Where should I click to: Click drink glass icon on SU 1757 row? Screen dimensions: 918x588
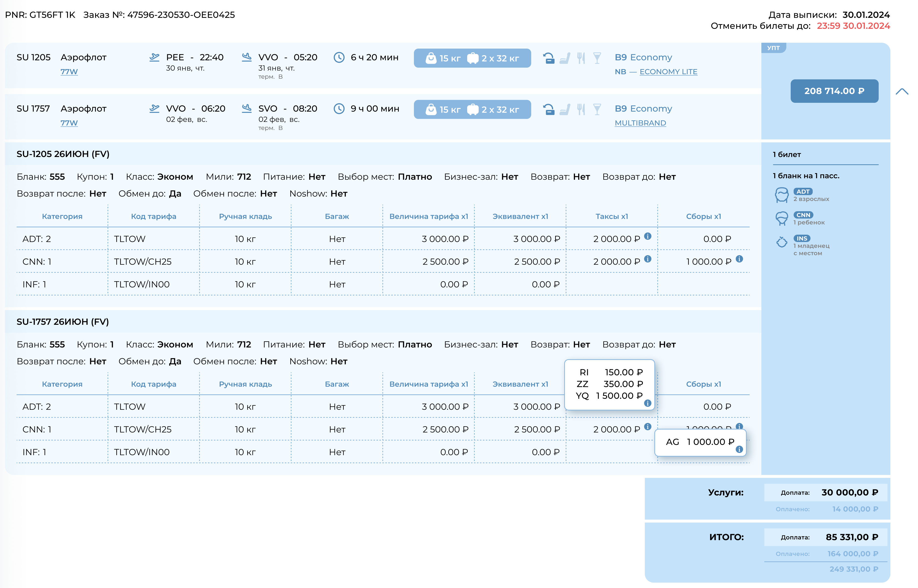597,110
